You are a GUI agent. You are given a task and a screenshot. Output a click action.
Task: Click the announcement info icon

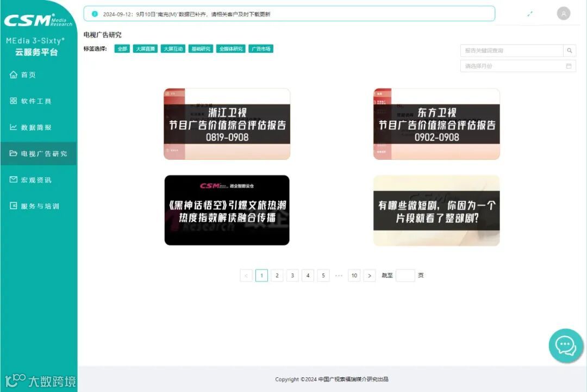(95, 14)
